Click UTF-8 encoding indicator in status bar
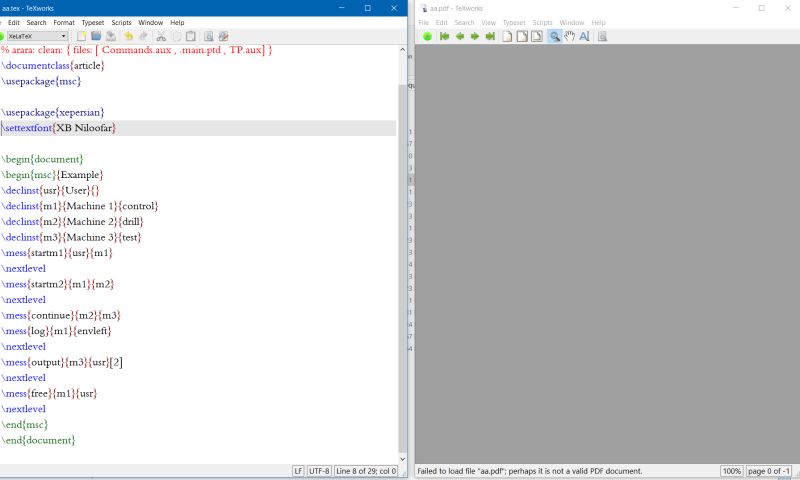This screenshot has height=480, width=800. click(319, 471)
